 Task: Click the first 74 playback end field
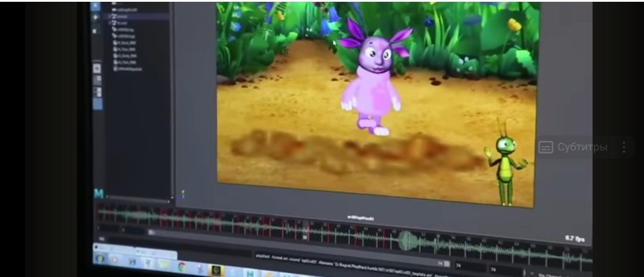469,266
